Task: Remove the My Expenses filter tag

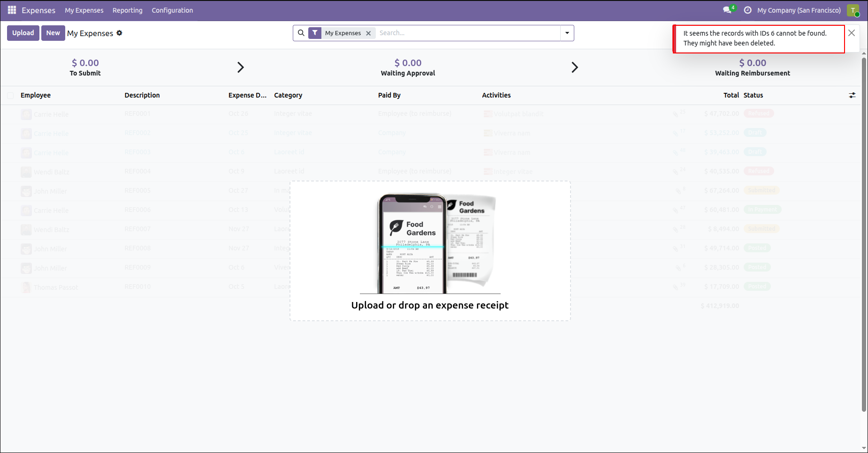Action: click(368, 33)
